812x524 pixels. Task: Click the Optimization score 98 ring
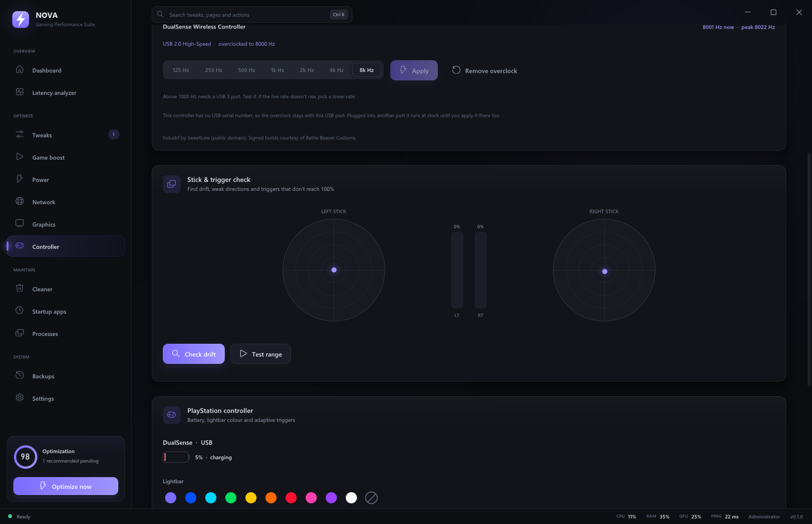pos(25,456)
